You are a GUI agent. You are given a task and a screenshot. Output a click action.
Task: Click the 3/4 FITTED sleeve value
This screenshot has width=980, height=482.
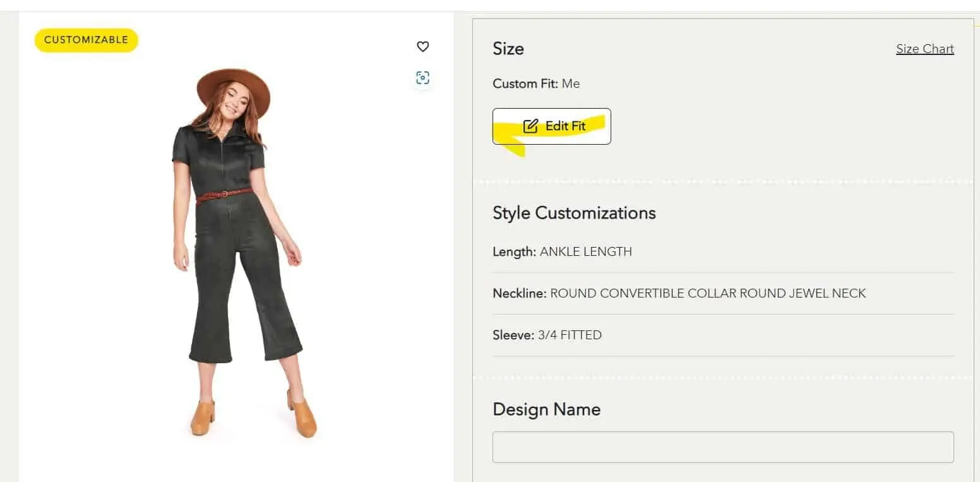click(x=570, y=335)
